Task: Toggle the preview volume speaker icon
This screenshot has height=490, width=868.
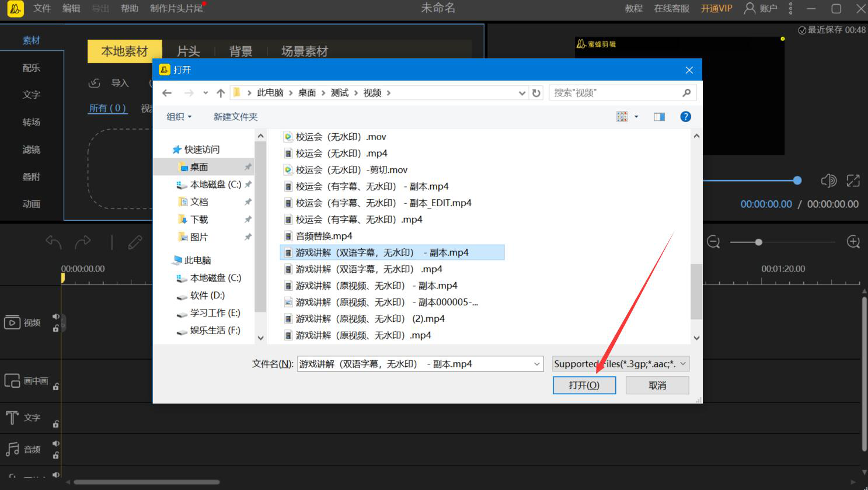Action: coord(828,180)
